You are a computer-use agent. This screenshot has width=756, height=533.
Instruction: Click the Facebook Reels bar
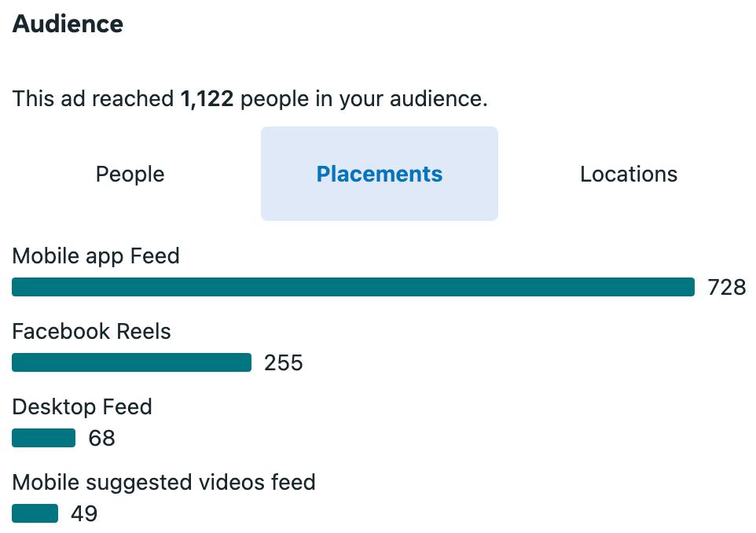coord(131,362)
